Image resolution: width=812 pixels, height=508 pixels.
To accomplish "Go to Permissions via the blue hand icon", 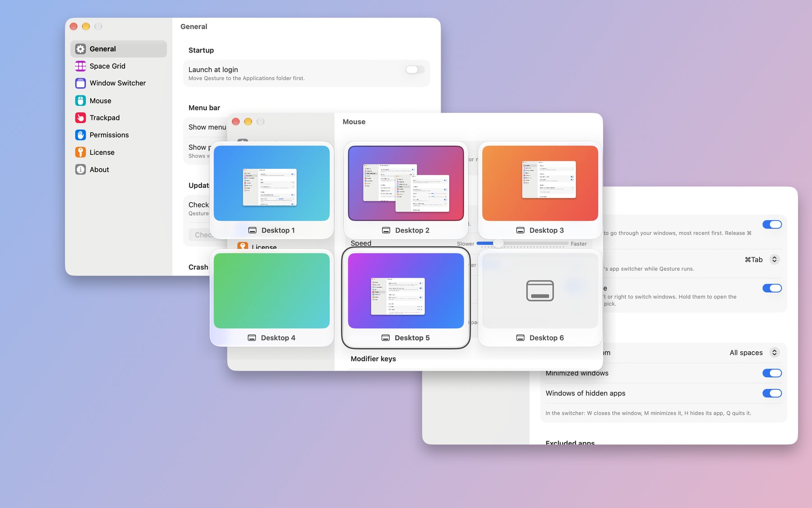I will (x=80, y=135).
